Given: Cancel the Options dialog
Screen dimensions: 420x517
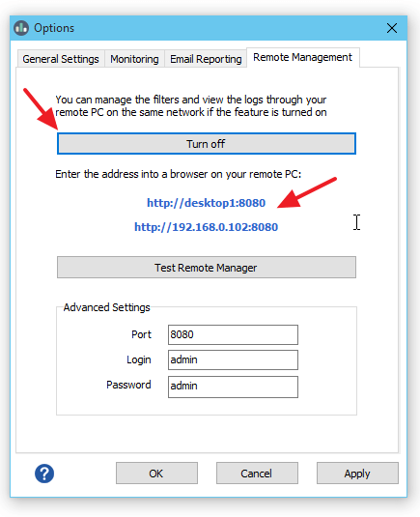Looking at the screenshot, I should [257, 474].
